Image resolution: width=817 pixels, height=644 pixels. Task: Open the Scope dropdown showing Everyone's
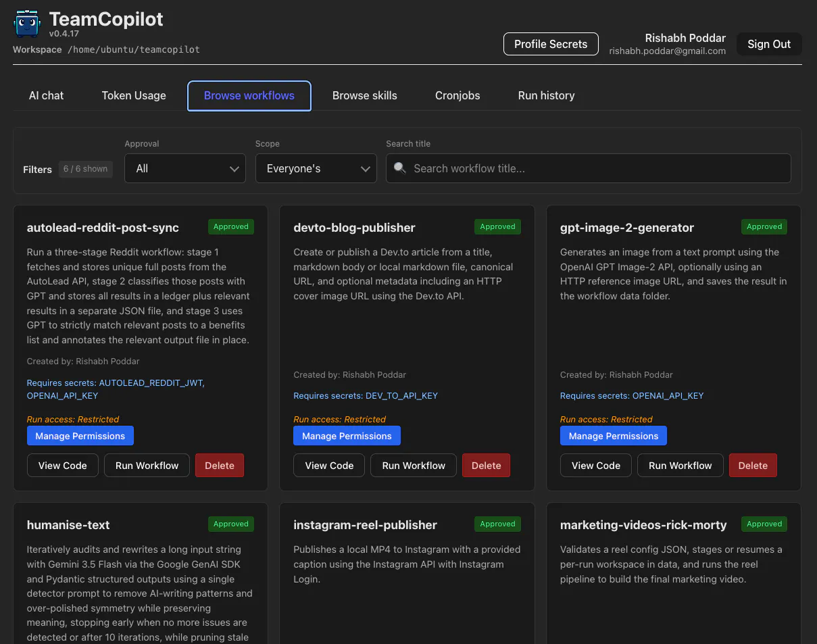[x=316, y=168]
